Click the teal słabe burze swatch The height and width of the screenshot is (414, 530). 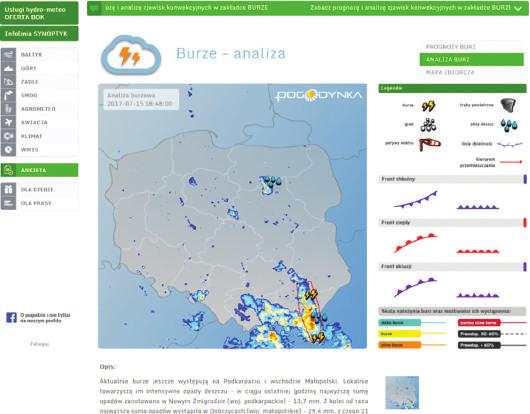click(x=399, y=323)
